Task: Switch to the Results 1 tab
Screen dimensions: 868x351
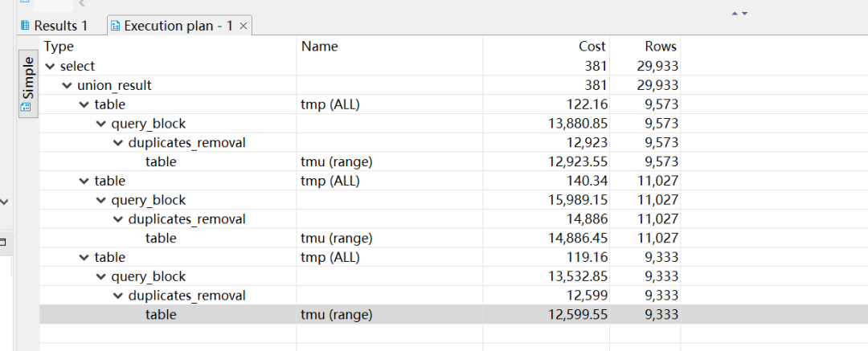Action: pos(54,26)
